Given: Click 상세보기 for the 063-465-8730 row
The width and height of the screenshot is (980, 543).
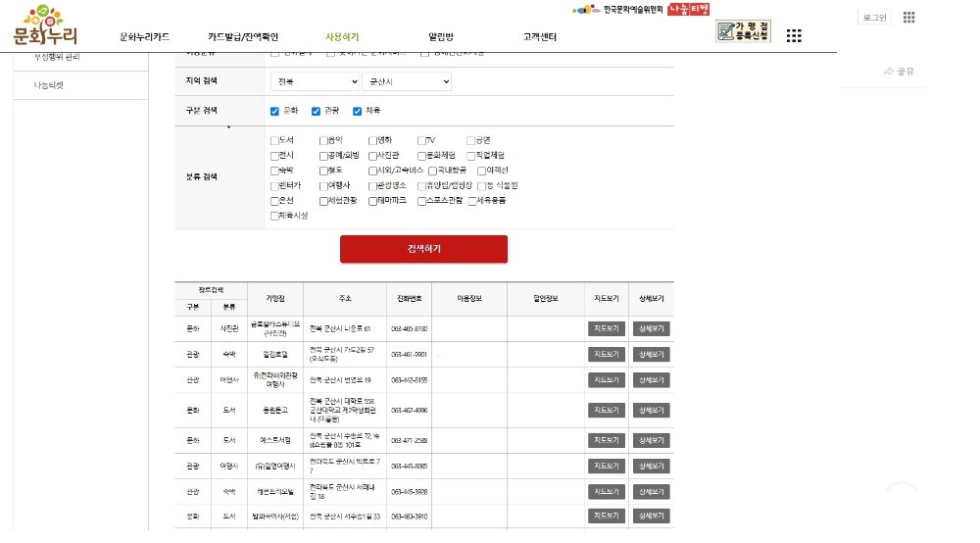Looking at the screenshot, I should click(x=652, y=328).
